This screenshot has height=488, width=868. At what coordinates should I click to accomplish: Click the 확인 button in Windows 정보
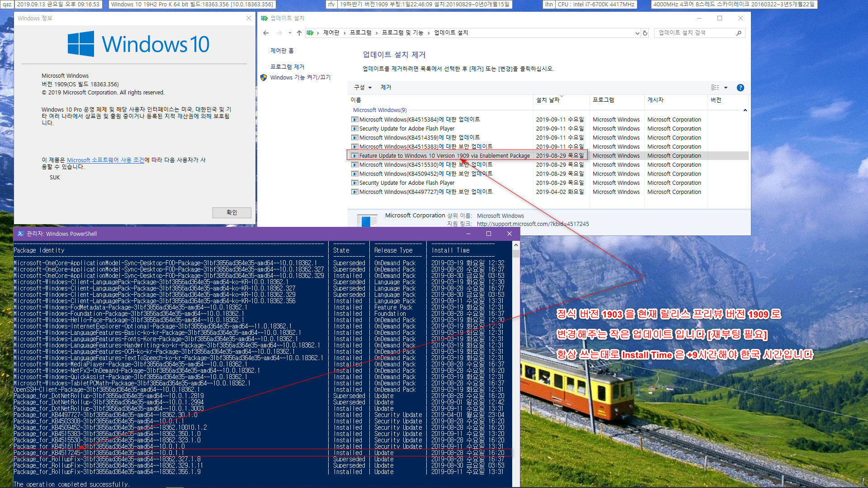(x=231, y=212)
